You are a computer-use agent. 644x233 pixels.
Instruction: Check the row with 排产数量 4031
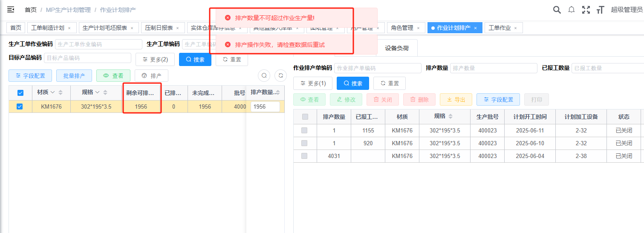tap(304, 156)
